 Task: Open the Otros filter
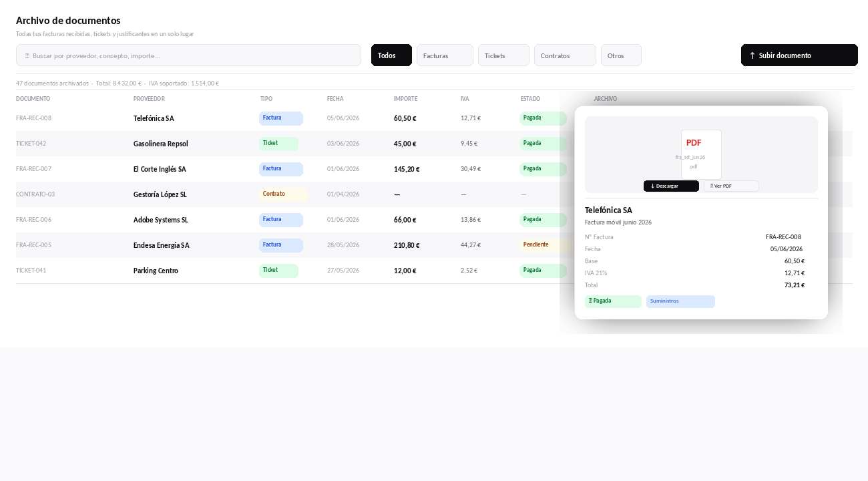[x=621, y=55]
